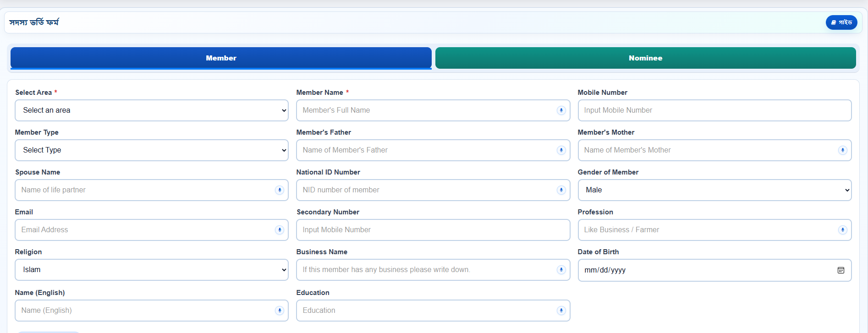Click microphone icon in Member's Father field
This screenshot has width=868, height=333.
point(561,150)
